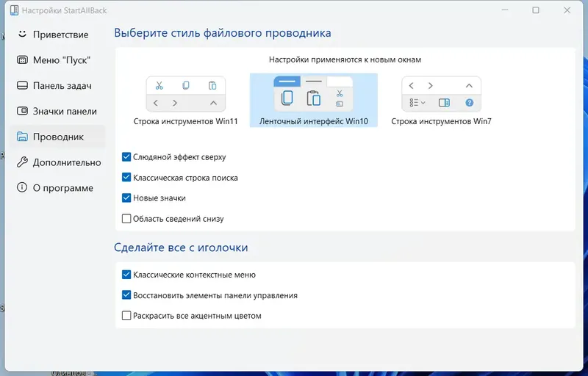Click the folder icon beside Проводник
Screen dimensions: 588x376
pyautogui.click(x=22, y=137)
